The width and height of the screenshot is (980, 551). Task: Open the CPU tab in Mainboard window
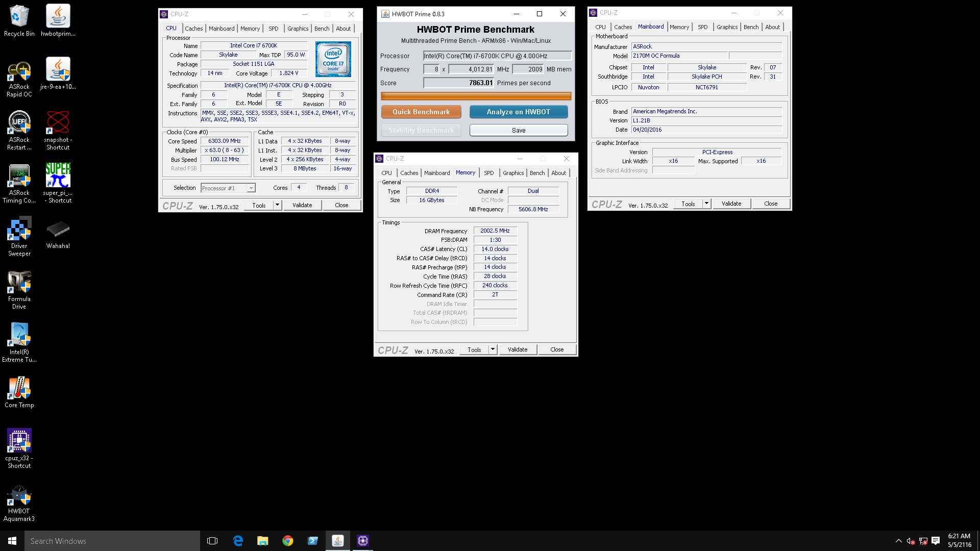tap(601, 27)
